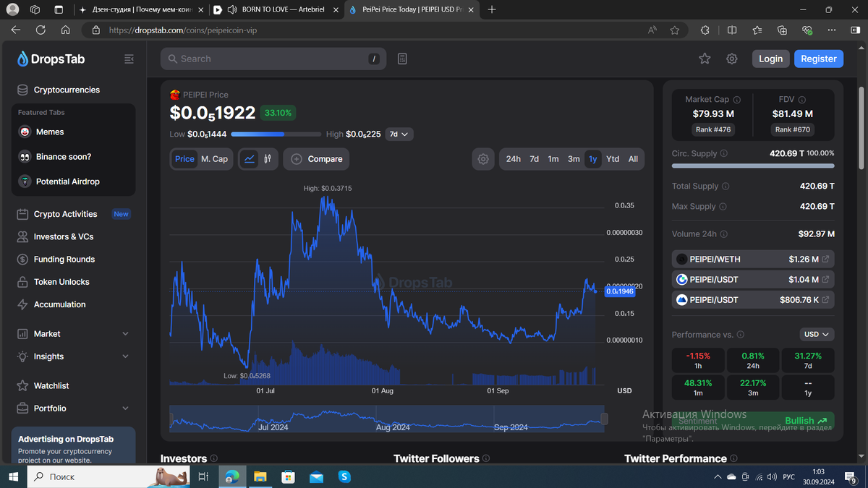868x488 pixels.
Task: Open $1.04 M PEIPEI/USDT external link
Action: 826,279
